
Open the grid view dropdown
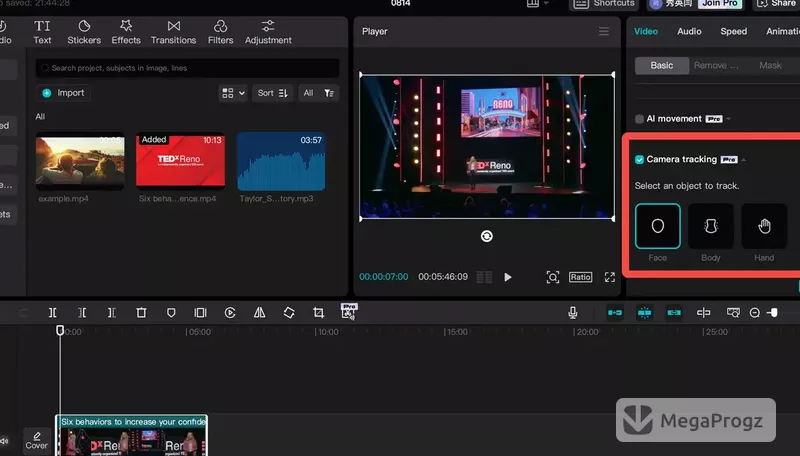tap(233, 93)
